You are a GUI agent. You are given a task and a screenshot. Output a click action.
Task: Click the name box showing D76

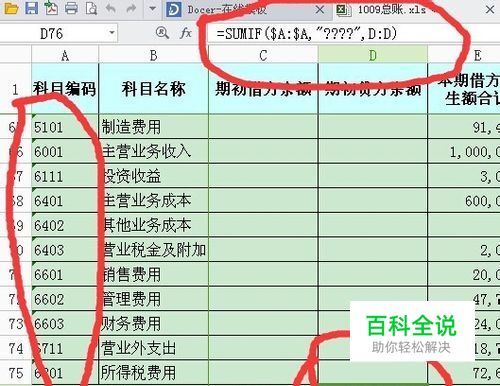[52, 33]
